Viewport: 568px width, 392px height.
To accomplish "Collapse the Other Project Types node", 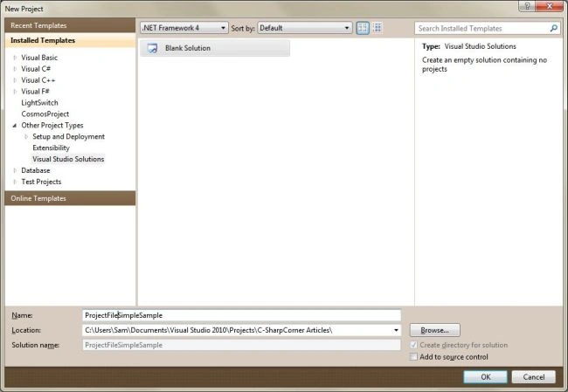I will click(15, 125).
